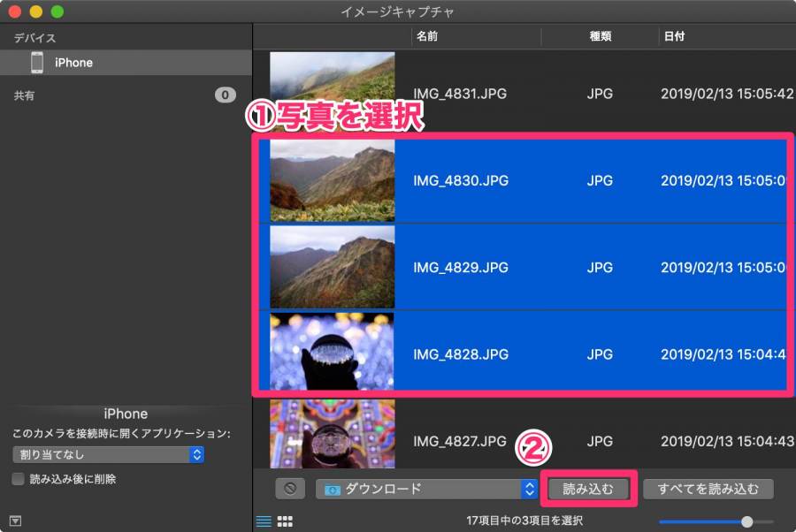This screenshot has height=532, width=796.
Task: Click the file name IMG_4831.JPG
Action: [x=460, y=94]
